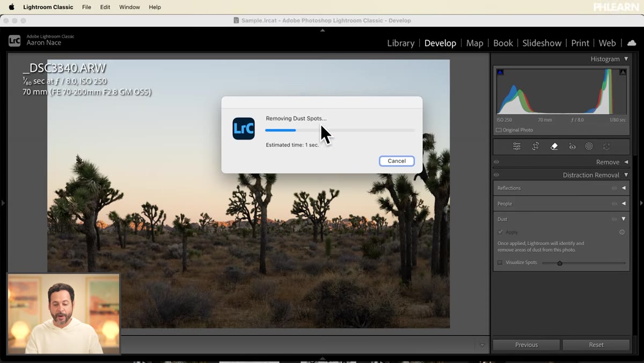Toggle the filmstrip collapse arrow at the bottom
Screen dimensions: 644x363
[322, 358]
